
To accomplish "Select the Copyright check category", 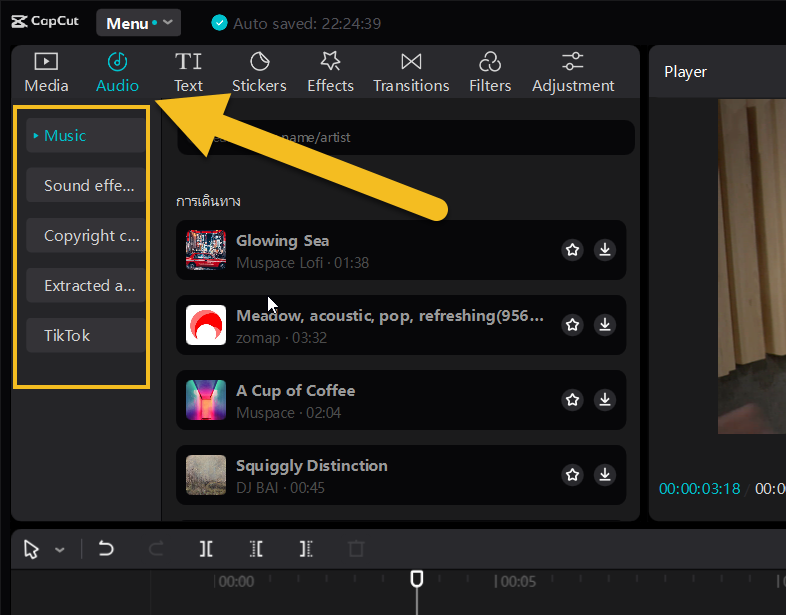I will tap(86, 236).
